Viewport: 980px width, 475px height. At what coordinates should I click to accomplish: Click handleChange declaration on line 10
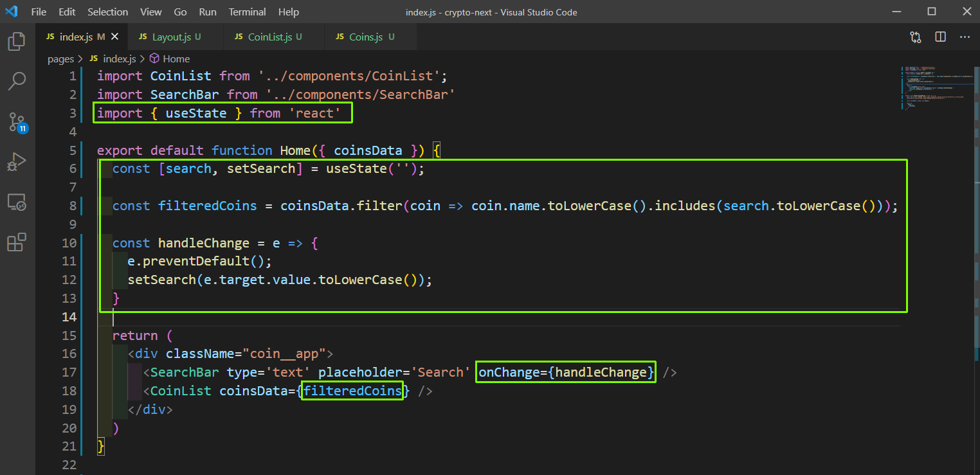point(204,243)
